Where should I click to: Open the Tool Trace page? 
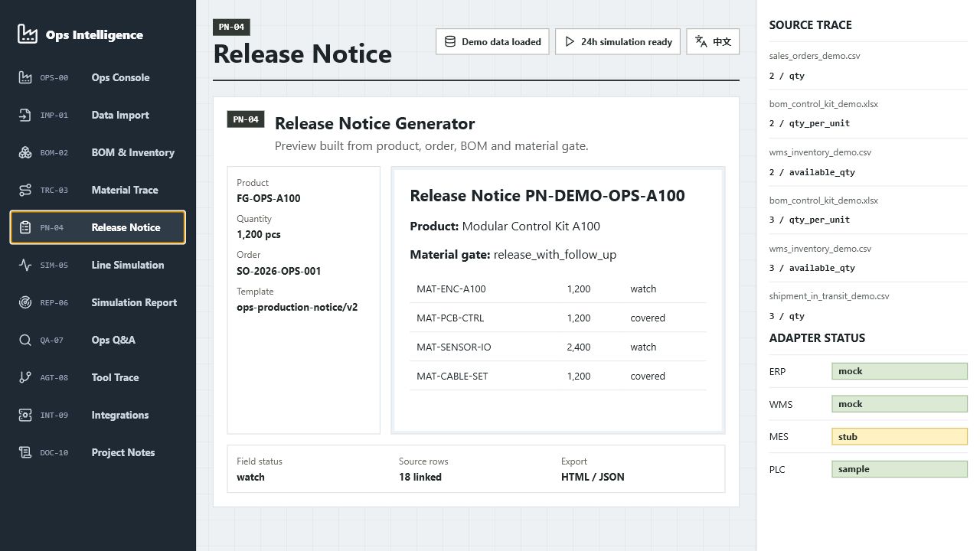(x=98, y=377)
